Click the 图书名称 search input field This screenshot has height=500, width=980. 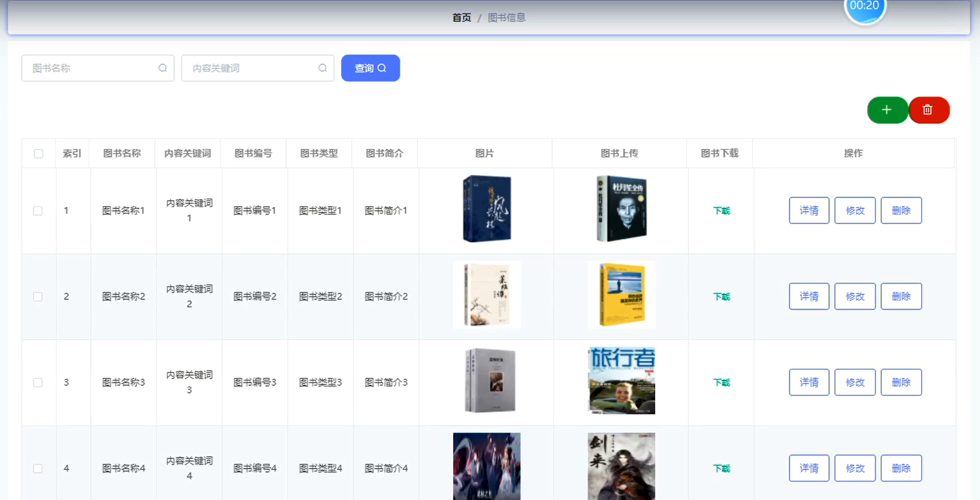pos(89,68)
